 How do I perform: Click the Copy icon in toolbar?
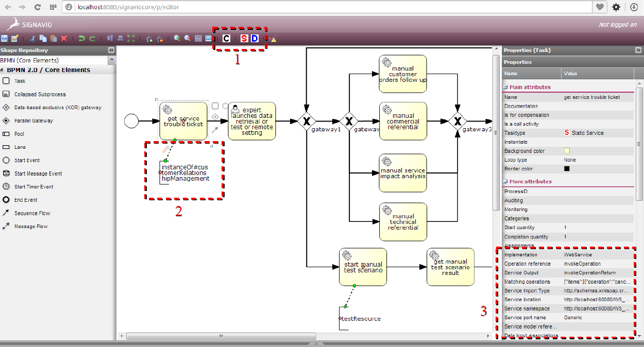pos(43,39)
